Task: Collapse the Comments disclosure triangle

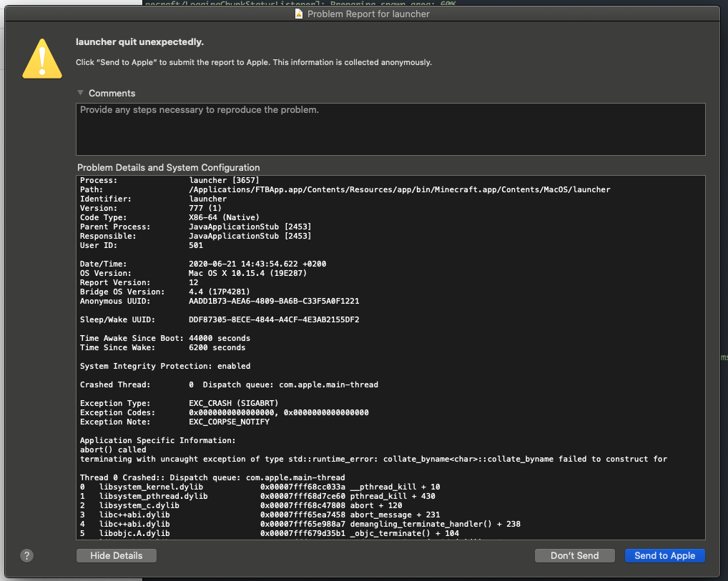Action: [x=80, y=93]
